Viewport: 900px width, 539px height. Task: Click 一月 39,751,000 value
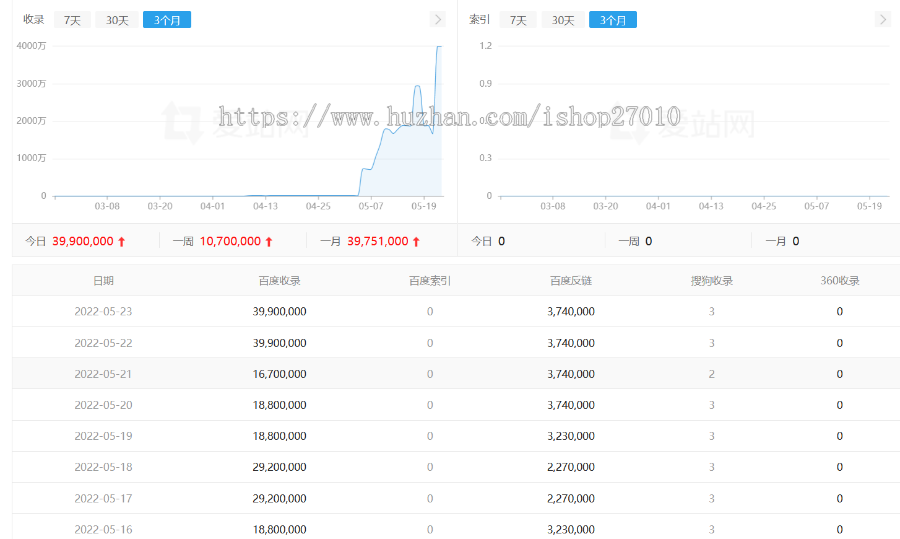click(378, 242)
